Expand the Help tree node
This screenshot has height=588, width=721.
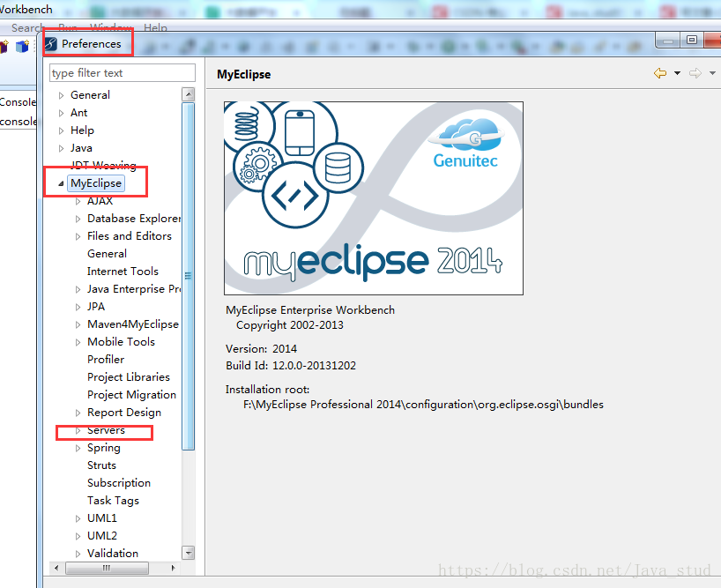pos(61,130)
